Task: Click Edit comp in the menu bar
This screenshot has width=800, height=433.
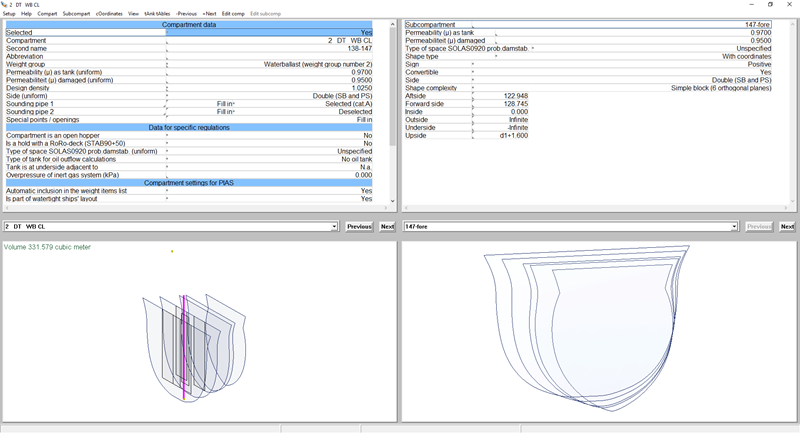Action: coord(233,14)
